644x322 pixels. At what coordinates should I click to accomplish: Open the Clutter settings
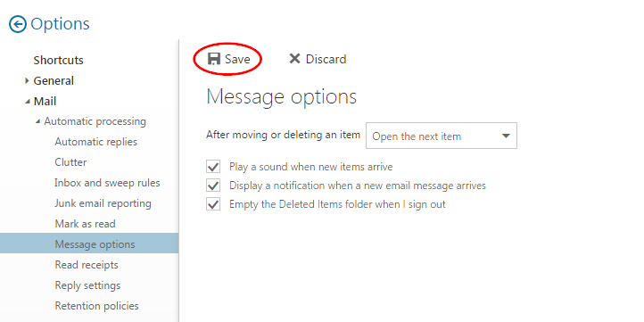pyautogui.click(x=70, y=162)
